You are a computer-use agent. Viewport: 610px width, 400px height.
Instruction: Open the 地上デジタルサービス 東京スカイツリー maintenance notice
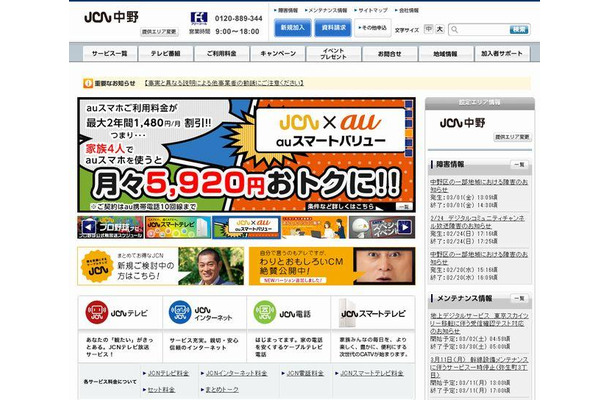[x=479, y=323]
